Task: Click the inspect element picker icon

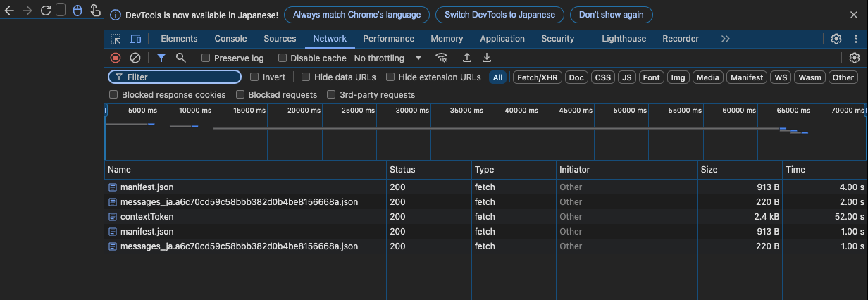Action: [x=116, y=39]
